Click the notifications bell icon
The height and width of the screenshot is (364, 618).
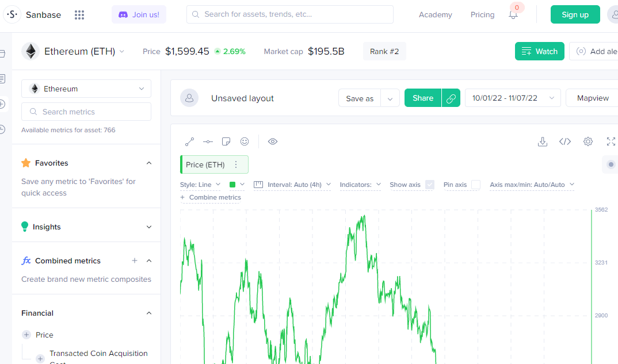point(513,15)
